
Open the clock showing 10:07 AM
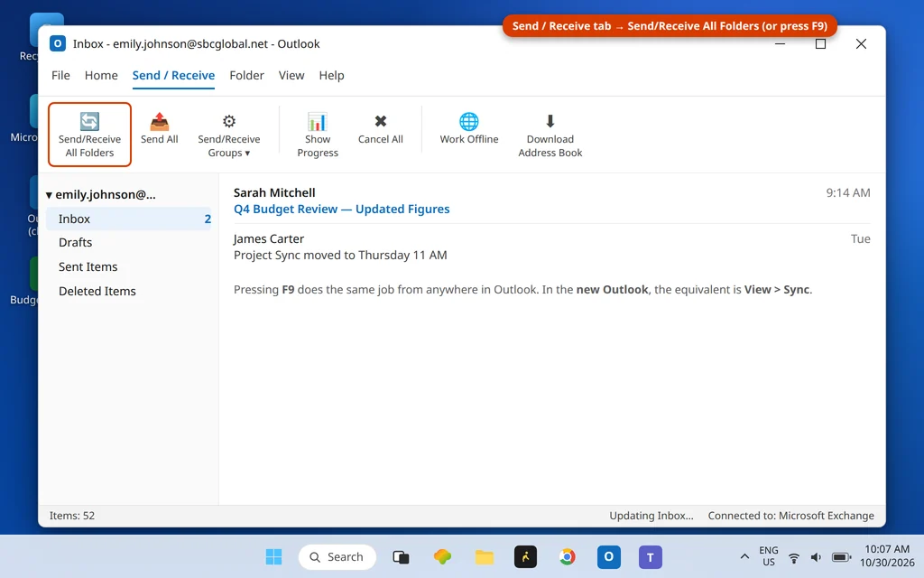point(887,556)
